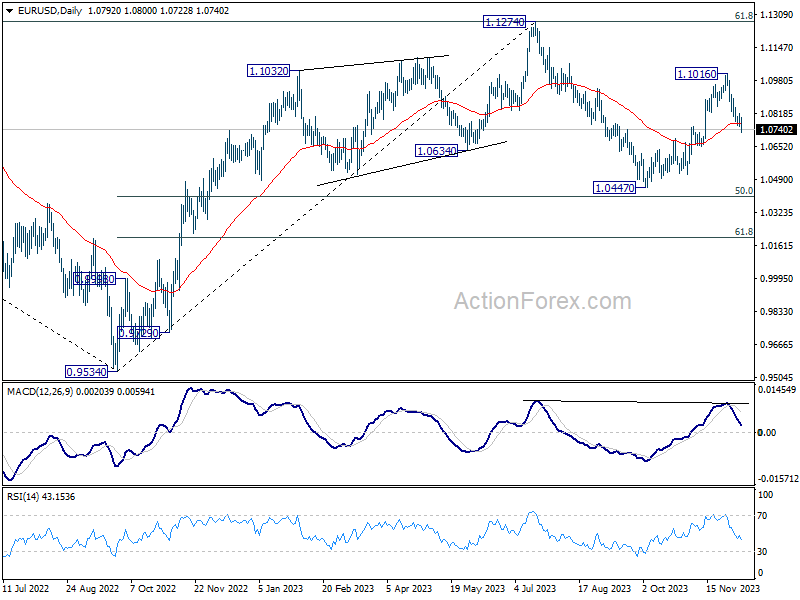Click the 1.06340 price label
The height and width of the screenshot is (600, 800).
[x=436, y=151]
